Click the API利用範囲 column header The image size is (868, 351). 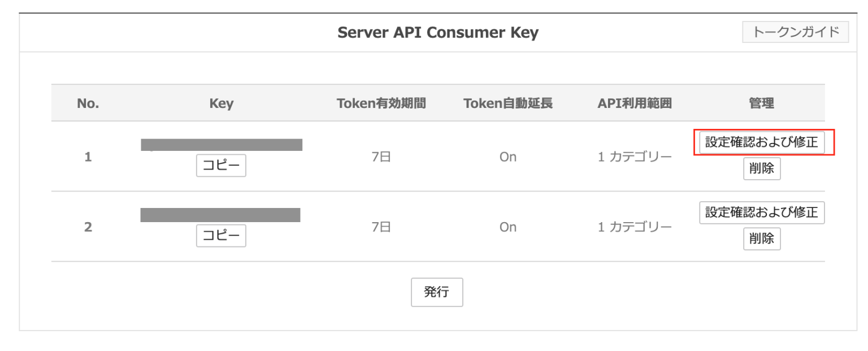click(635, 103)
